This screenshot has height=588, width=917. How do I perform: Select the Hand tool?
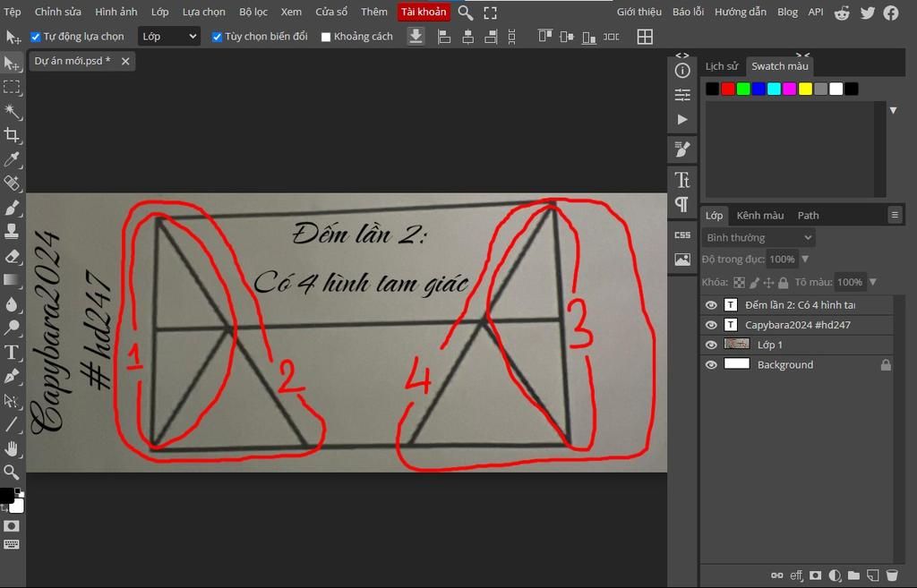point(11,449)
